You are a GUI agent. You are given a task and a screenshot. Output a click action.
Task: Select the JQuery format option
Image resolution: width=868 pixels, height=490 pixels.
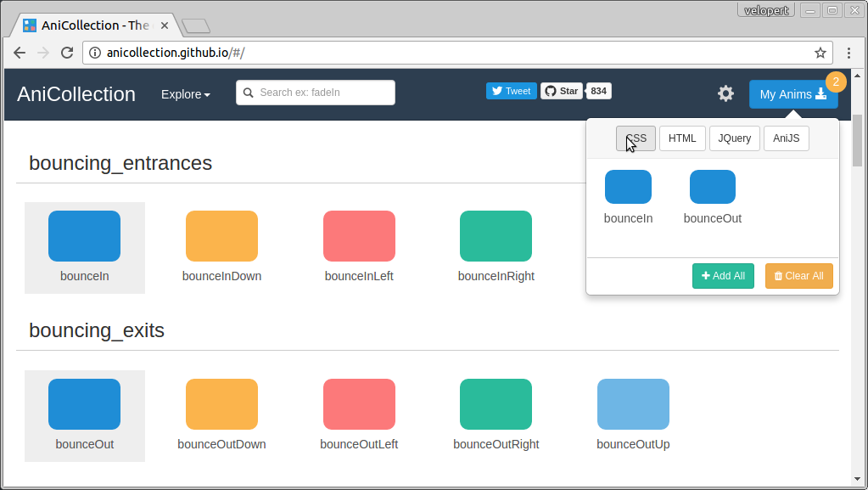pyautogui.click(x=734, y=138)
